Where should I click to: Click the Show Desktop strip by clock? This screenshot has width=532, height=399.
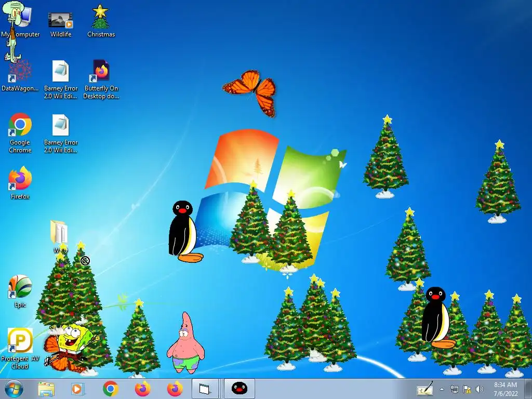(x=528, y=389)
